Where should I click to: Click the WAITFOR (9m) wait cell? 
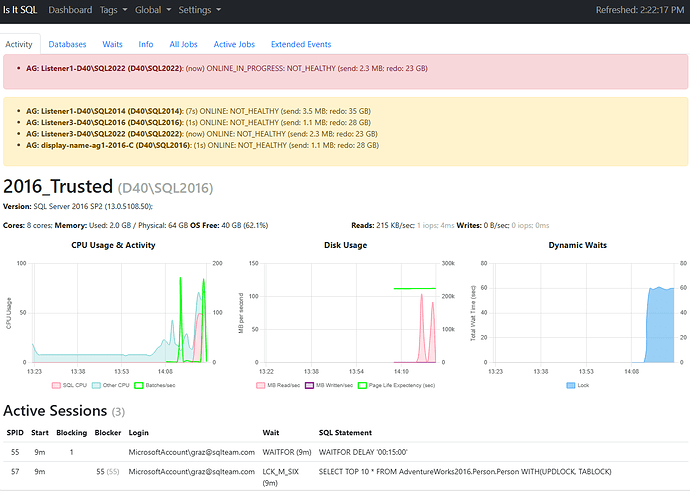click(x=287, y=452)
